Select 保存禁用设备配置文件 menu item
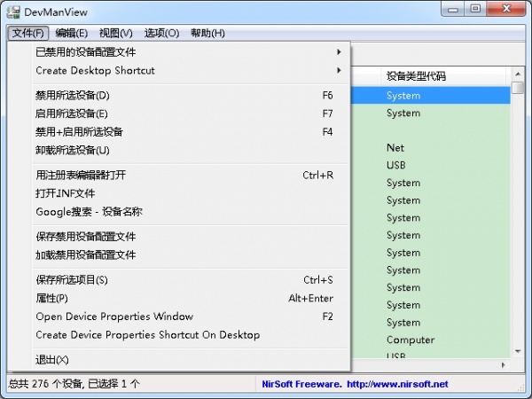Image resolution: width=532 pixels, height=399 pixels. click(86, 237)
